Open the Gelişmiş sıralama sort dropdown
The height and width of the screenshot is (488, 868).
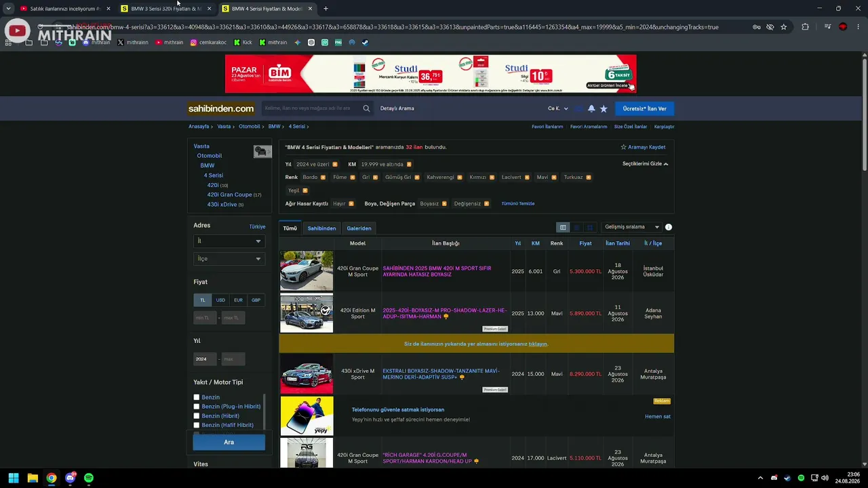(632, 227)
